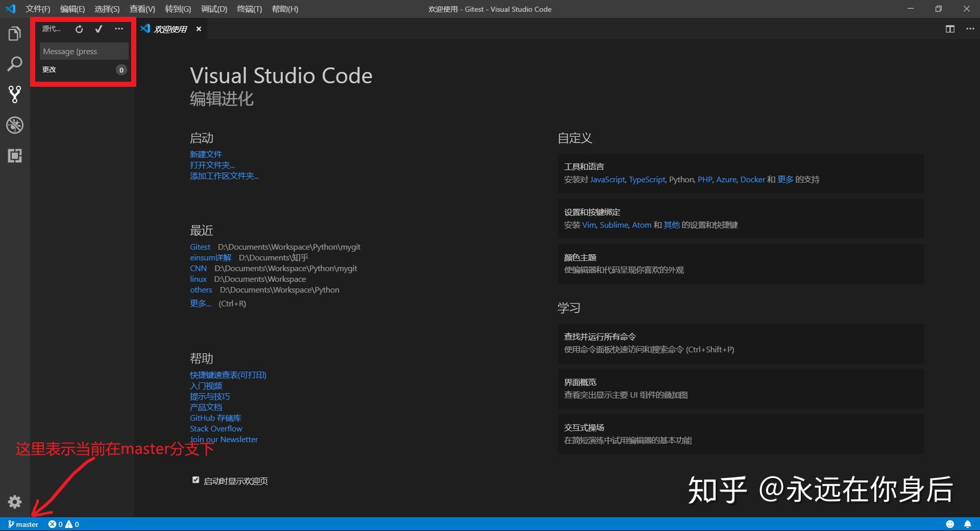Open the 查找并运行所有命令 card

click(x=741, y=343)
